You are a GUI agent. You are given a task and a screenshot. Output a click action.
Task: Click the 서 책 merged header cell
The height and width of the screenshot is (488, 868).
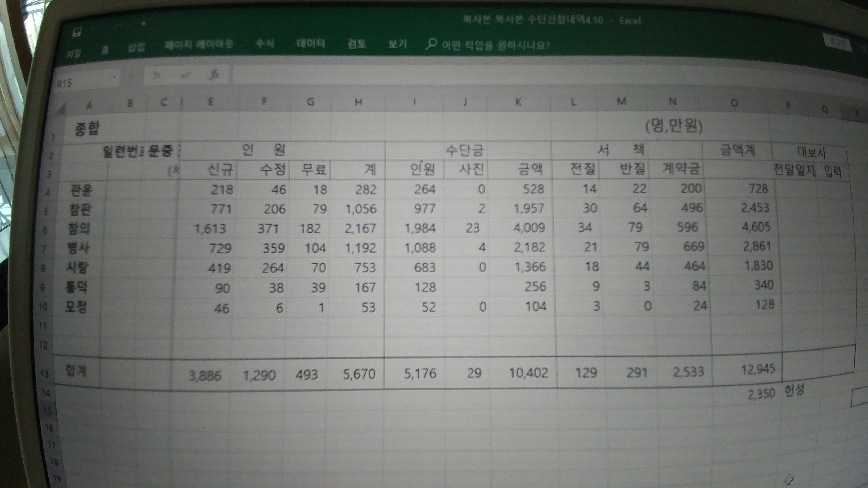point(622,149)
